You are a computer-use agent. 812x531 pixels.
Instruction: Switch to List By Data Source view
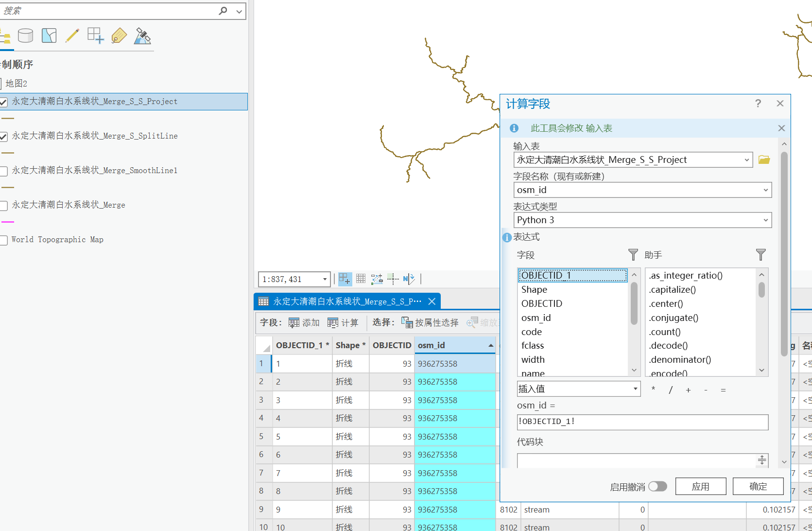(25, 35)
